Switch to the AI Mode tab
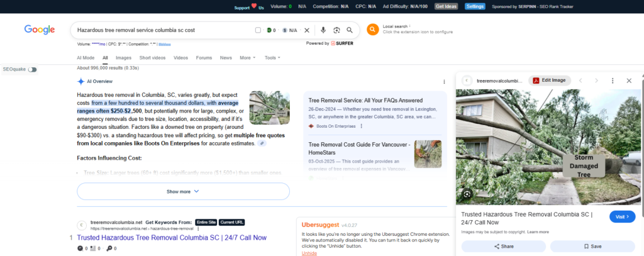The image size is (644, 256). 86,58
